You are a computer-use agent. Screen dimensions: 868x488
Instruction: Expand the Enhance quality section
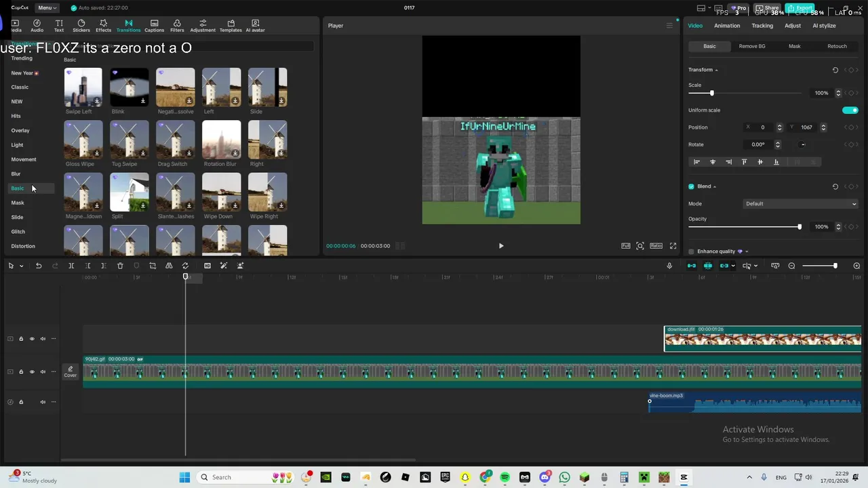tap(747, 251)
